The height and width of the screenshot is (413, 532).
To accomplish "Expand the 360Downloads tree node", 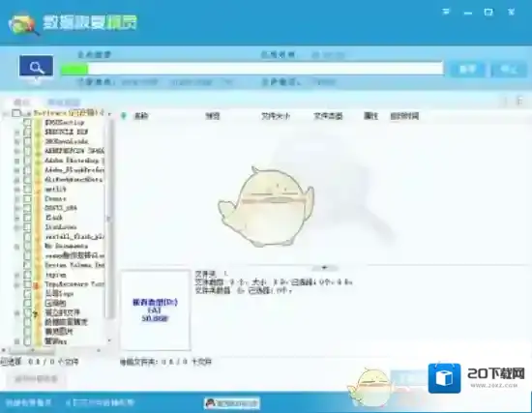I will point(17,141).
